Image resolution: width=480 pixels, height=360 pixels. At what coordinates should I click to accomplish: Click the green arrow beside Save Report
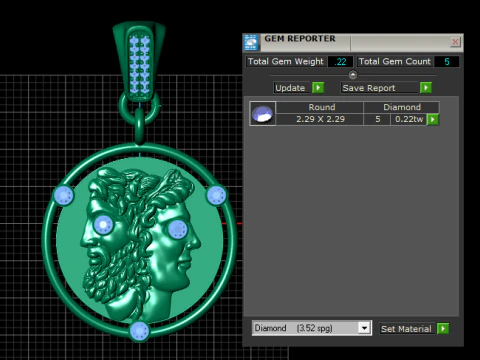click(x=426, y=88)
